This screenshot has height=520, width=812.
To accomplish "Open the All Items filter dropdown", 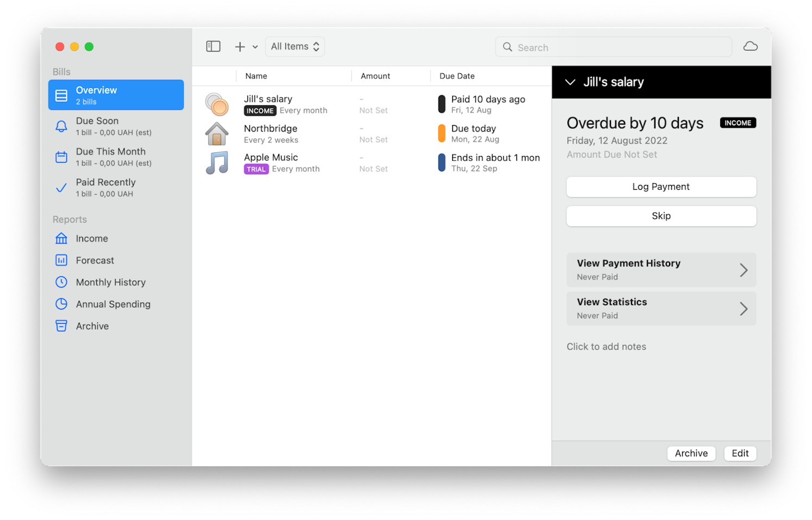I will pyautogui.click(x=295, y=46).
